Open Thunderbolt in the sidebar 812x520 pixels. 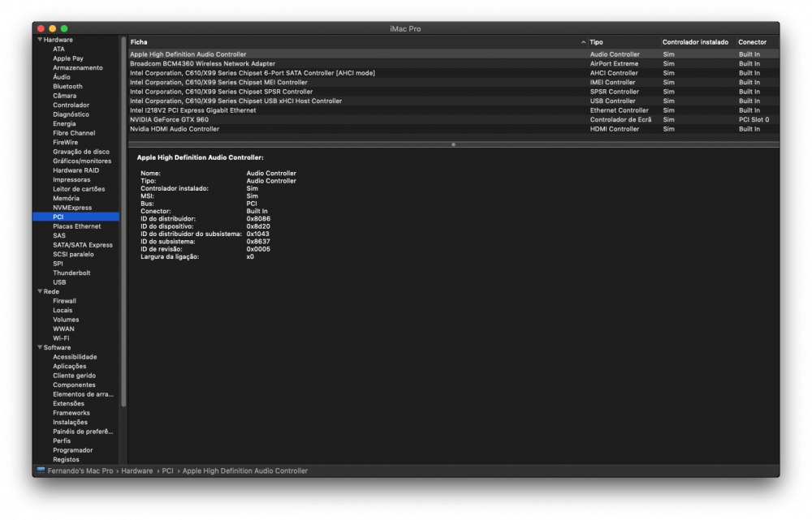pos(71,273)
